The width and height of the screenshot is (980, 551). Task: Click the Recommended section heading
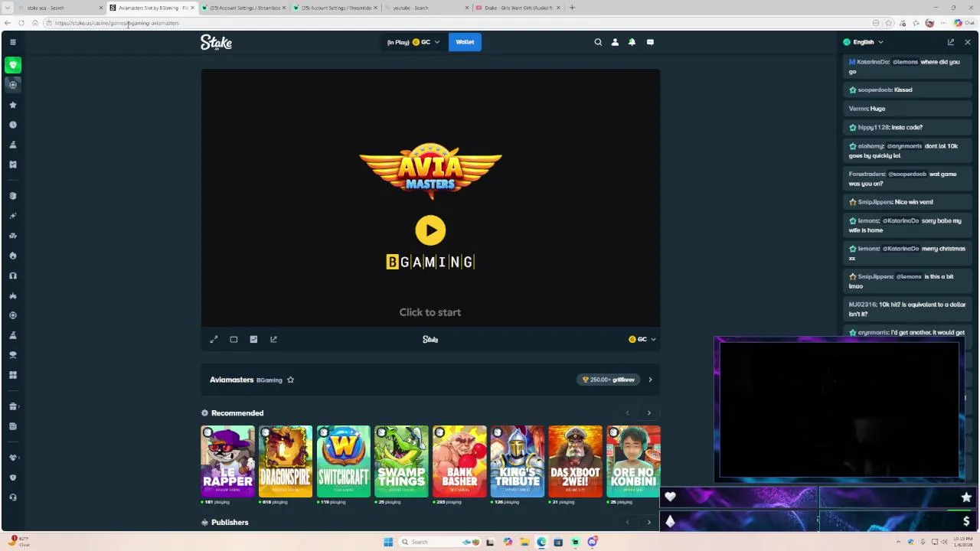(237, 413)
